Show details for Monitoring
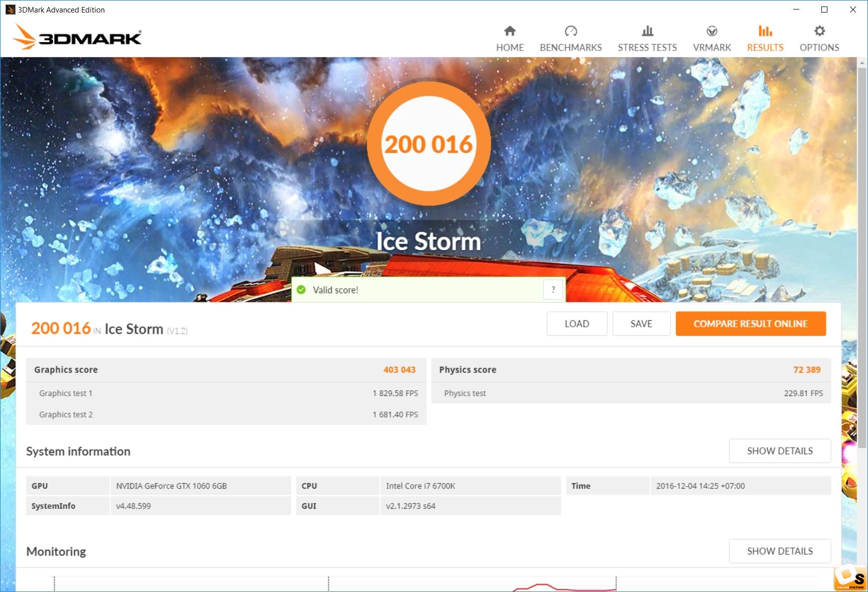The height and width of the screenshot is (592, 868). pos(780,551)
